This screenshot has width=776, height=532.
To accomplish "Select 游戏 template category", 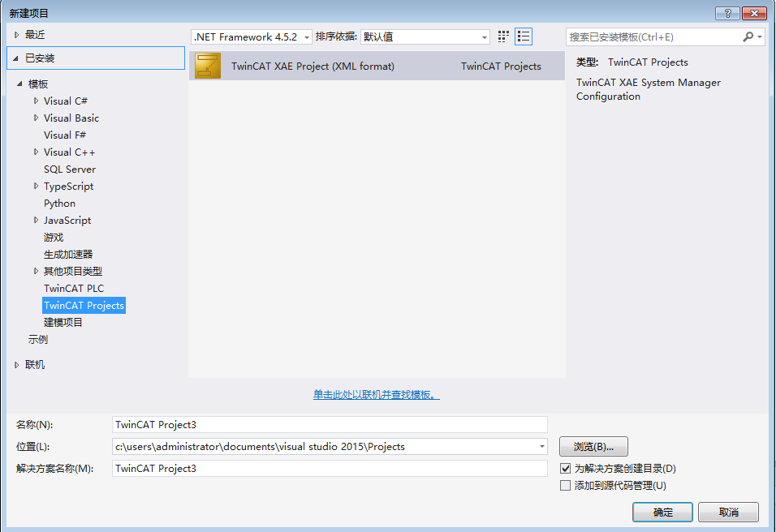I will (x=54, y=238).
